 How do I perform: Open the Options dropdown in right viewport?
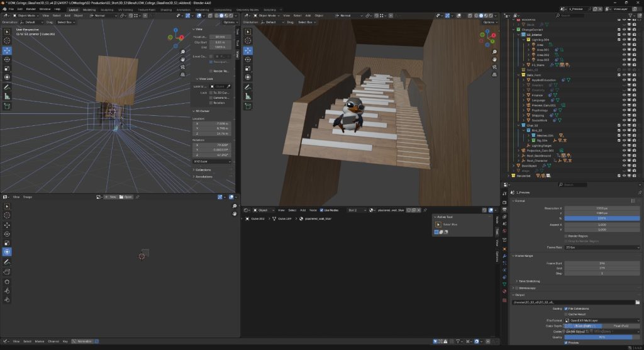point(489,22)
